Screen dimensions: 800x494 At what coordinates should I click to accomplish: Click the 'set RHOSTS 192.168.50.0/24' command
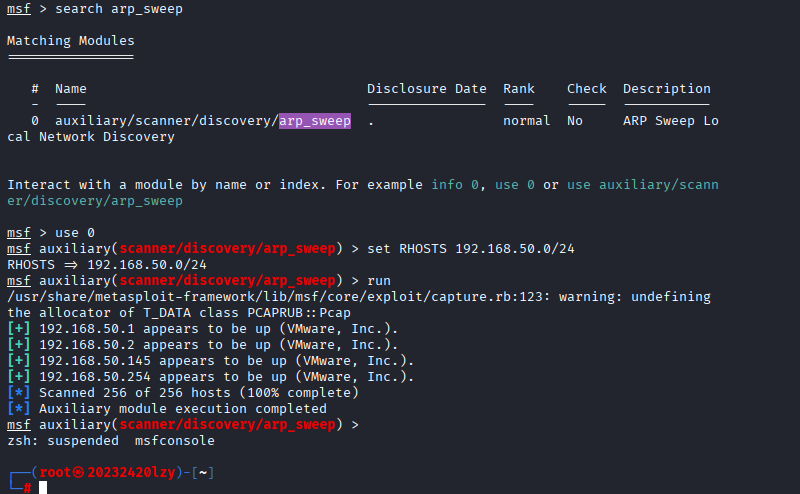(470, 249)
